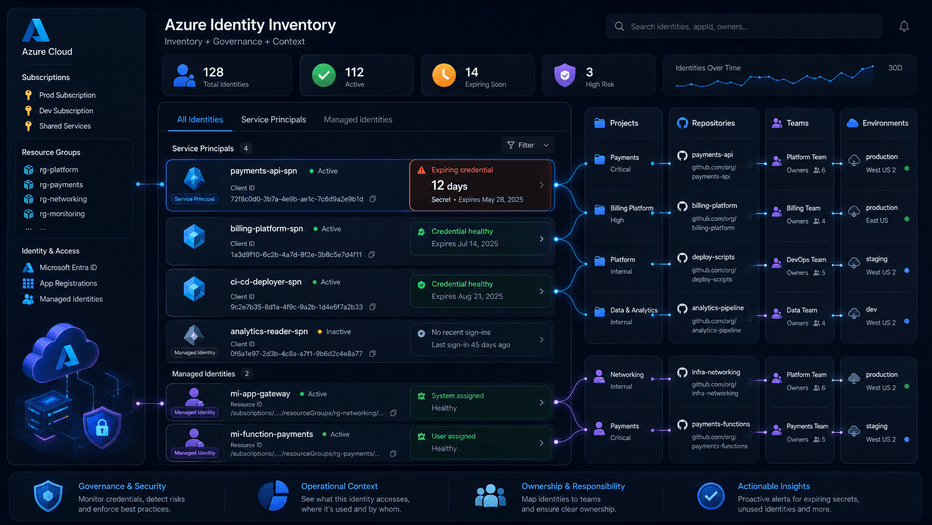Click the Environments cloud header icon

pos(852,123)
